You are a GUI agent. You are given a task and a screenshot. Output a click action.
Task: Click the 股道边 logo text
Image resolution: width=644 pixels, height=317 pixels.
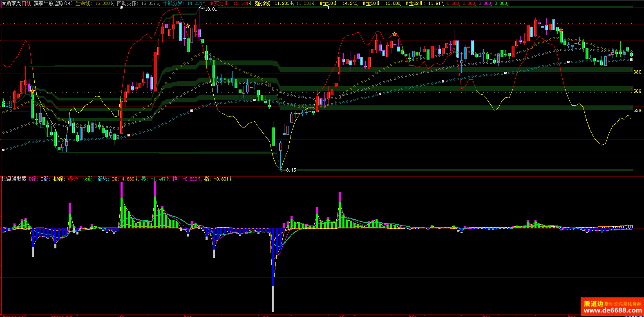[593, 304]
